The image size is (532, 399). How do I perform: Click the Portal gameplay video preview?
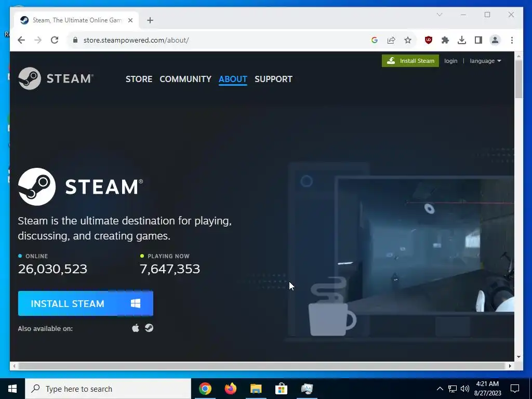pyautogui.click(x=425, y=246)
